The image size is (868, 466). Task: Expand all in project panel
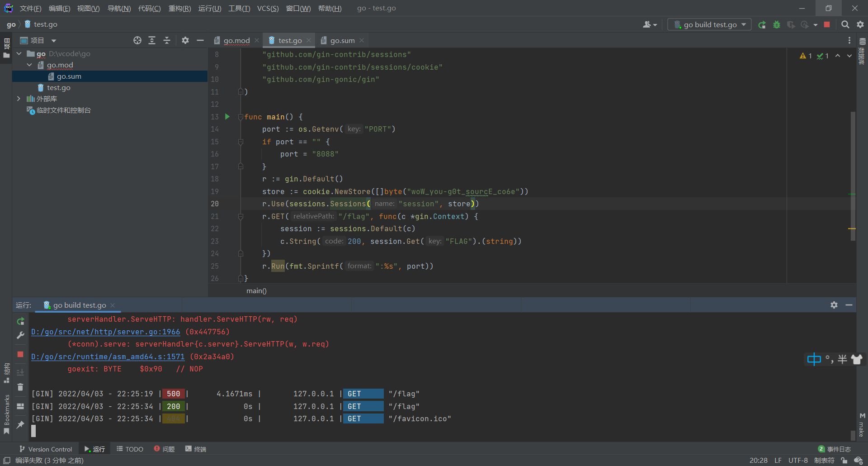(x=152, y=40)
